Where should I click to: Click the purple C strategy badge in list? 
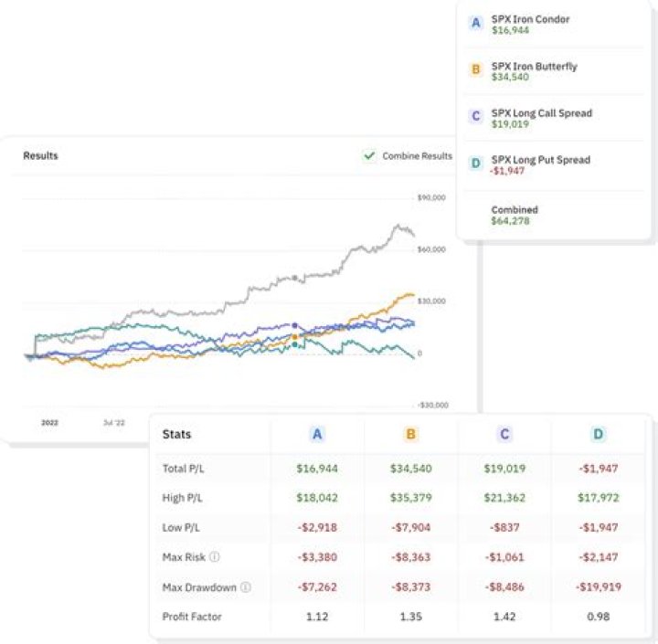click(x=475, y=117)
